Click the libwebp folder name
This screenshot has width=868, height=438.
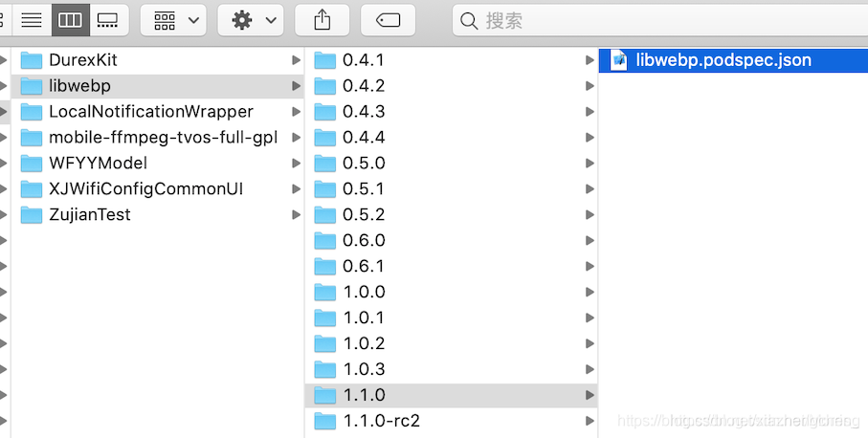pos(79,86)
